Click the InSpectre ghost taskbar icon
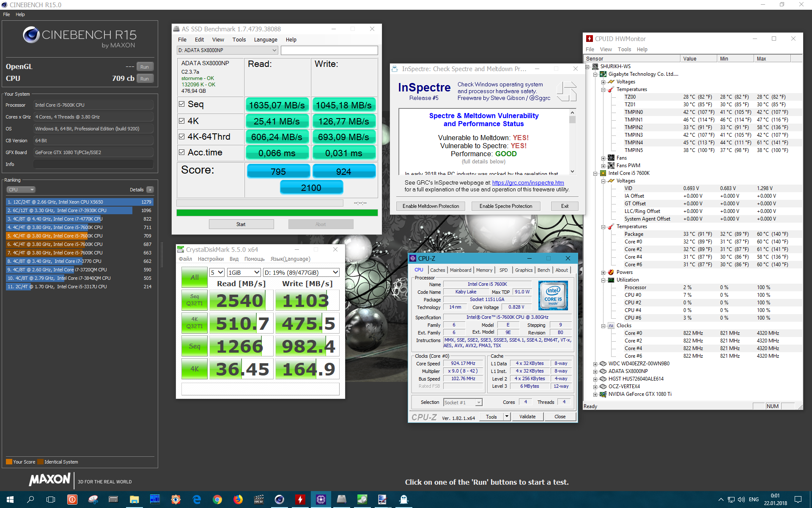This screenshot has width=812, height=508. (403, 500)
